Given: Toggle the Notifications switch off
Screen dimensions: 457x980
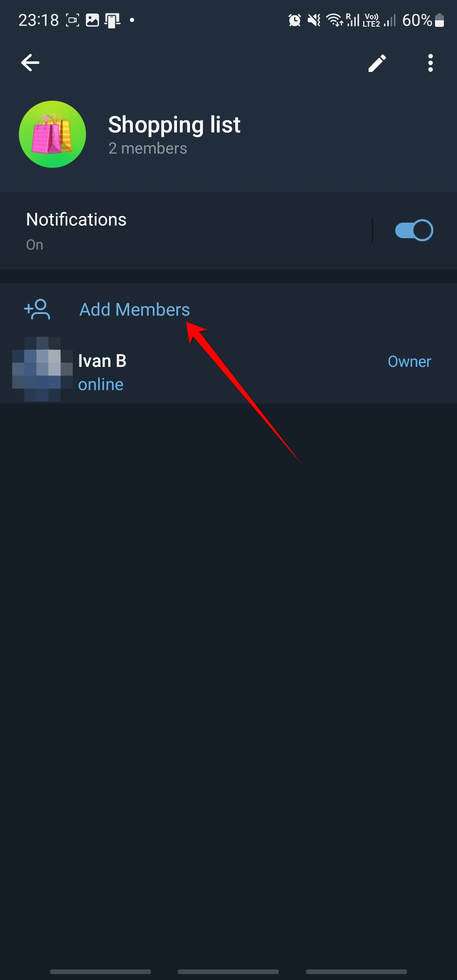Looking at the screenshot, I should [x=414, y=230].
